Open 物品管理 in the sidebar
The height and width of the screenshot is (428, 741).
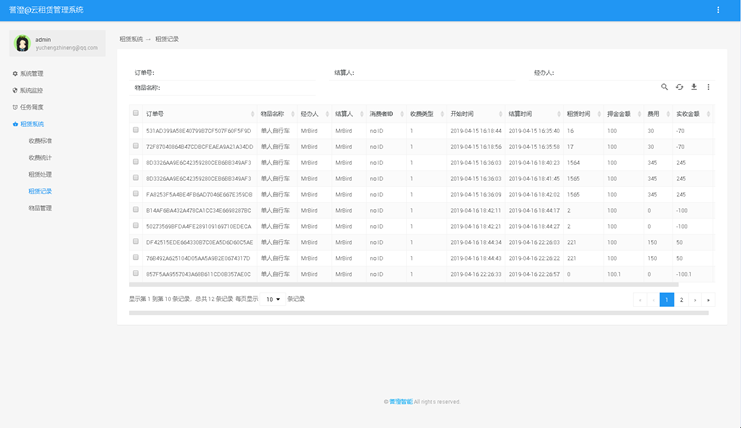40,208
